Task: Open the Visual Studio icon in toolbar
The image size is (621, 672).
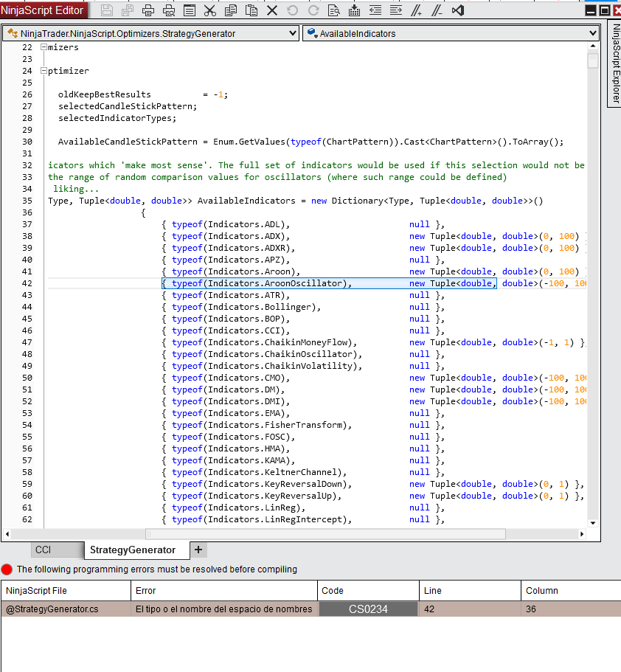Action: click(x=458, y=10)
